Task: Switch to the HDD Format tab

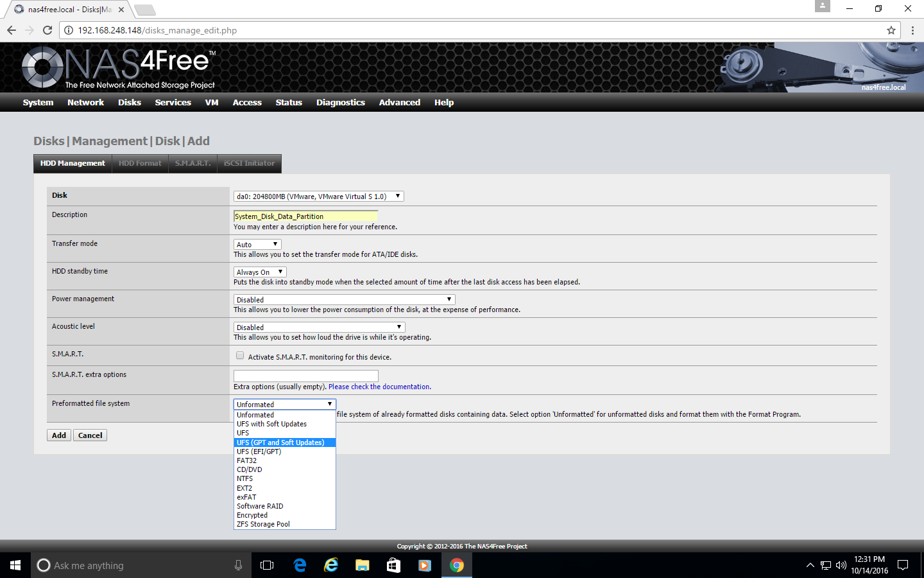Action: click(140, 163)
